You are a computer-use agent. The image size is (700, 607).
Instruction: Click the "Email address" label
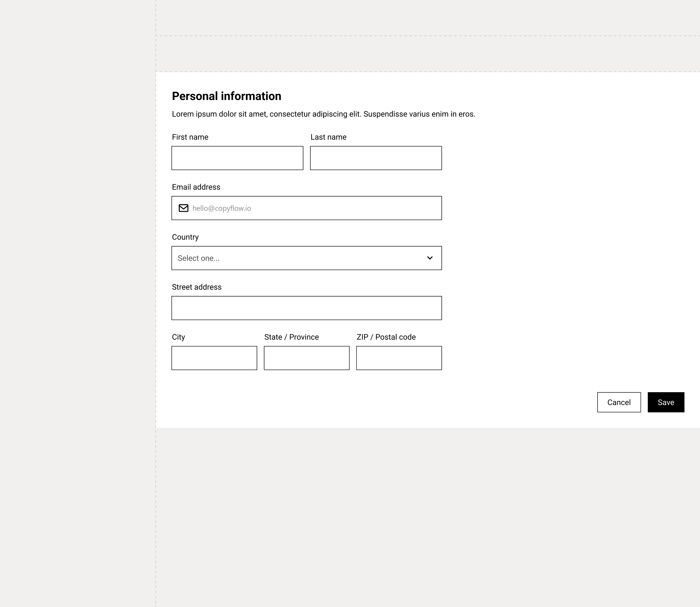(x=196, y=187)
